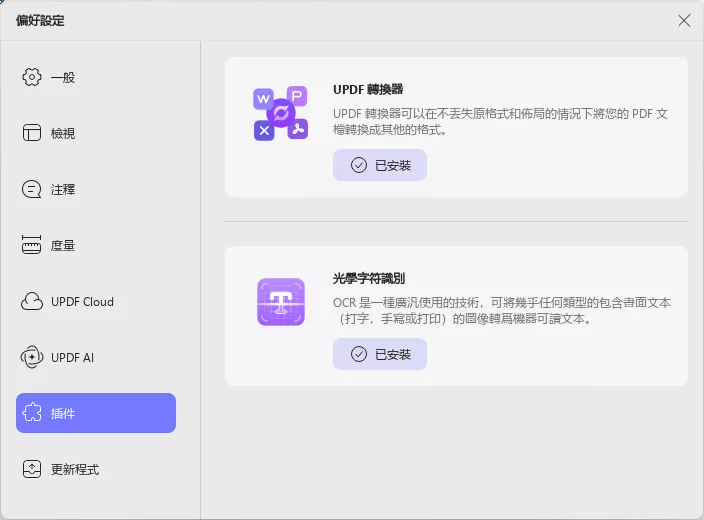Click the cloud icon beside UPDF Cloud
The width and height of the screenshot is (704, 520).
tap(32, 301)
